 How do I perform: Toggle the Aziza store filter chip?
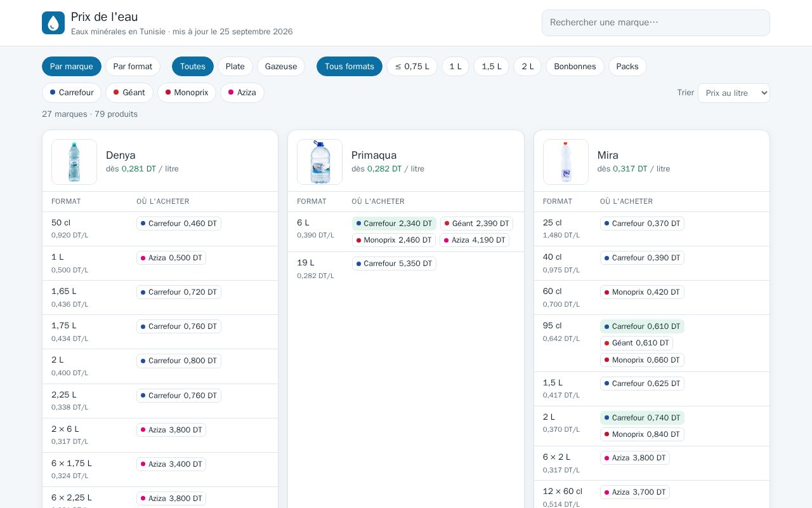242,93
